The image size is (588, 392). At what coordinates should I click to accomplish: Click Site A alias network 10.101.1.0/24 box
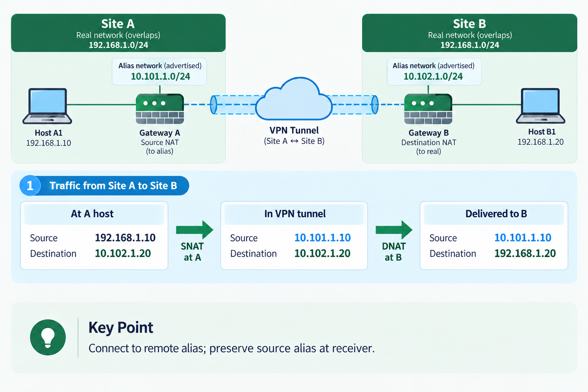point(159,72)
